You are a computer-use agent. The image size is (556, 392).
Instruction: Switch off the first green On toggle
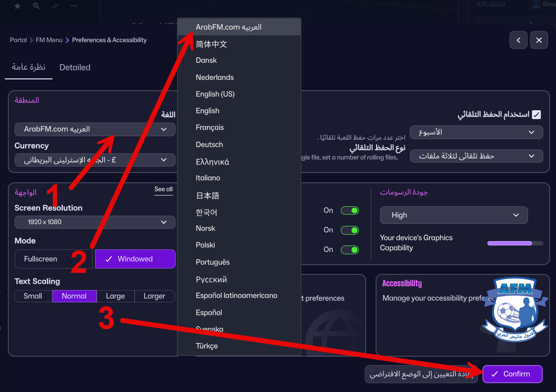tap(350, 210)
